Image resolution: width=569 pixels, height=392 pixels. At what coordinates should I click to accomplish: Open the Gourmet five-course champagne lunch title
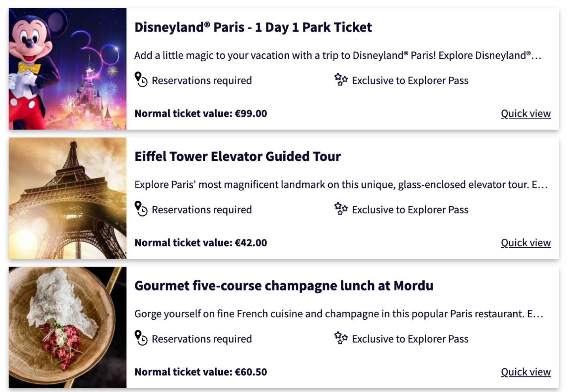284,286
